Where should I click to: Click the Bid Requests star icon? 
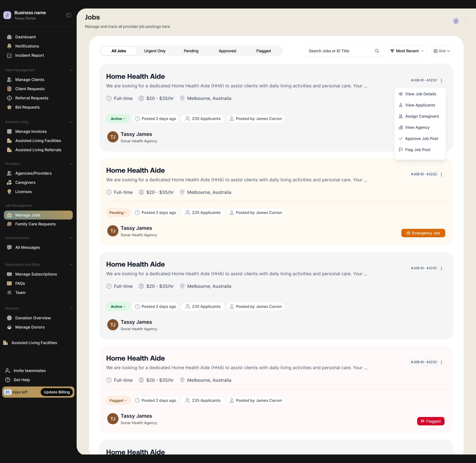click(9, 107)
